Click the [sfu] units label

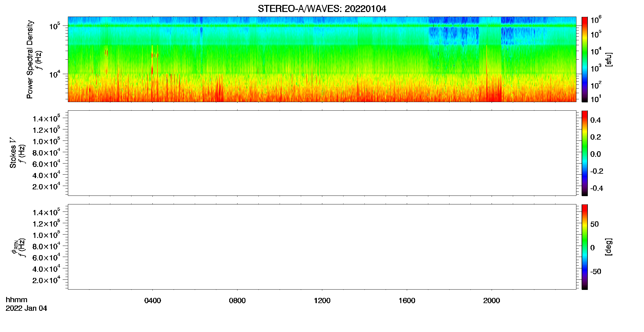[x=609, y=59]
